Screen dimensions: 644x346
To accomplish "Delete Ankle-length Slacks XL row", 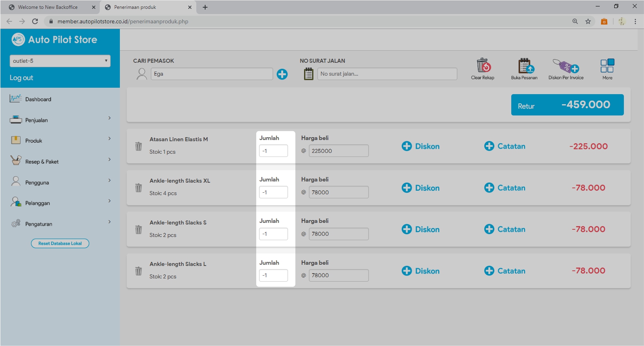I will click(138, 188).
